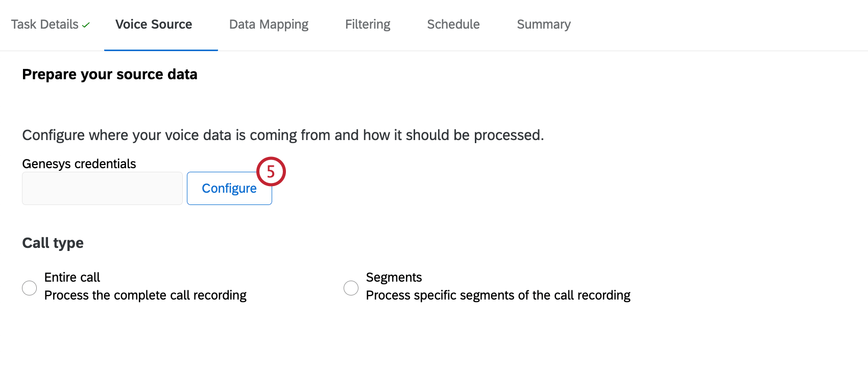Image resolution: width=868 pixels, height=366 pixels.
Task: Open the Data Mapping tab
Action: [x=269, y=24]
